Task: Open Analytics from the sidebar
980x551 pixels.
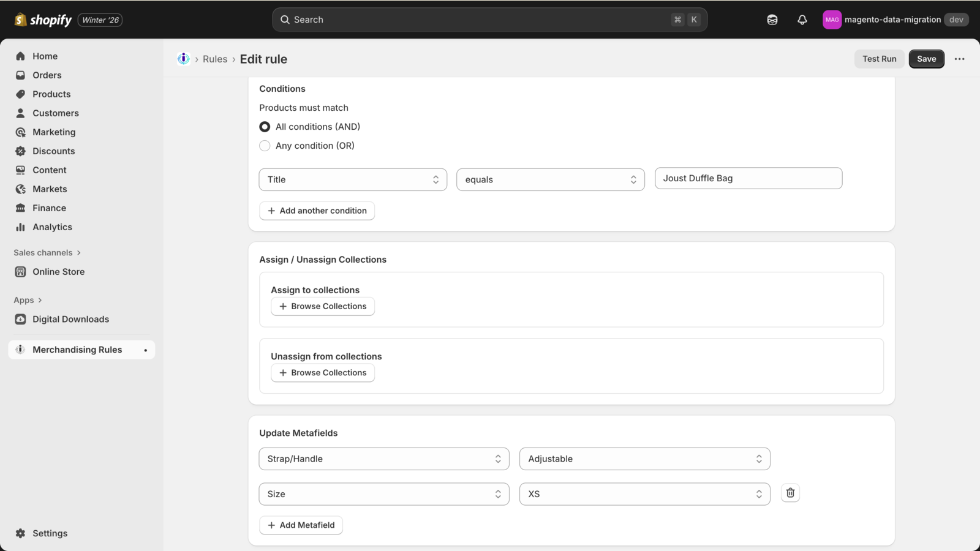Action: point(52,227)
